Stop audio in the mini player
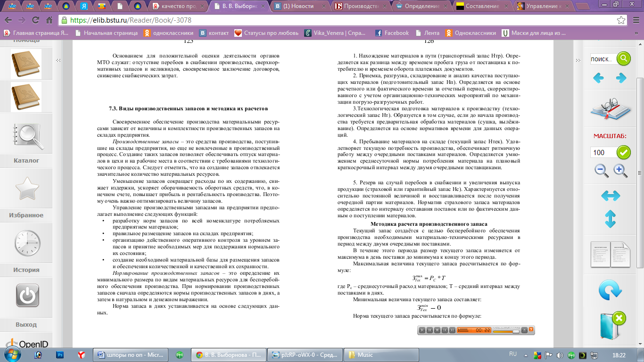Screen dimensions: 644x362 pos(438,330)
